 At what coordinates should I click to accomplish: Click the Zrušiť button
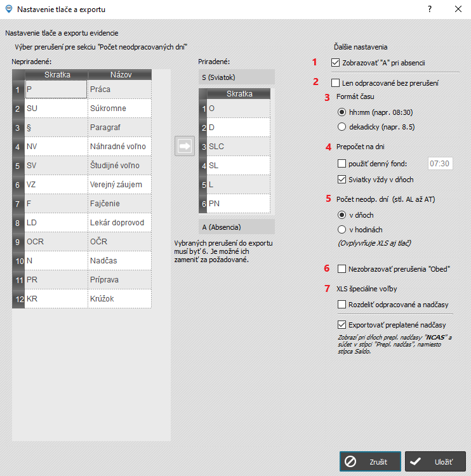(370, 461)
